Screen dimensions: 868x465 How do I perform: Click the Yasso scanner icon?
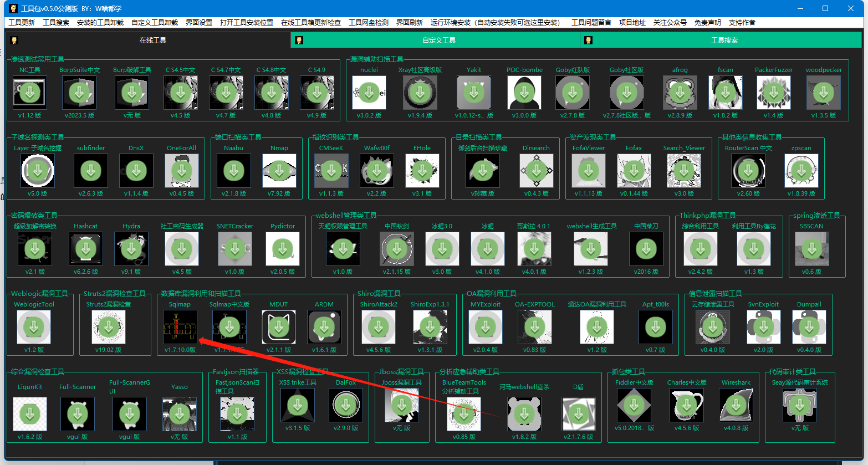pos(180,414)
